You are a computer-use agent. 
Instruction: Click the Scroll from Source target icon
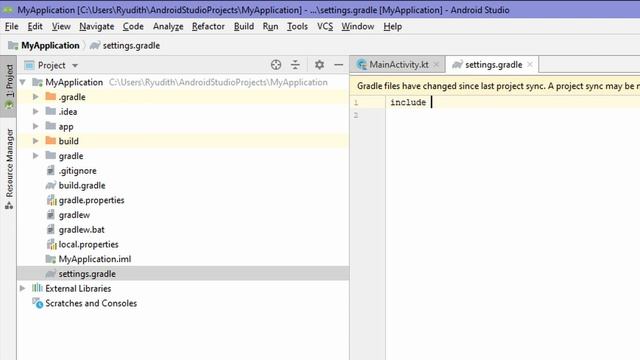point(276,65)
